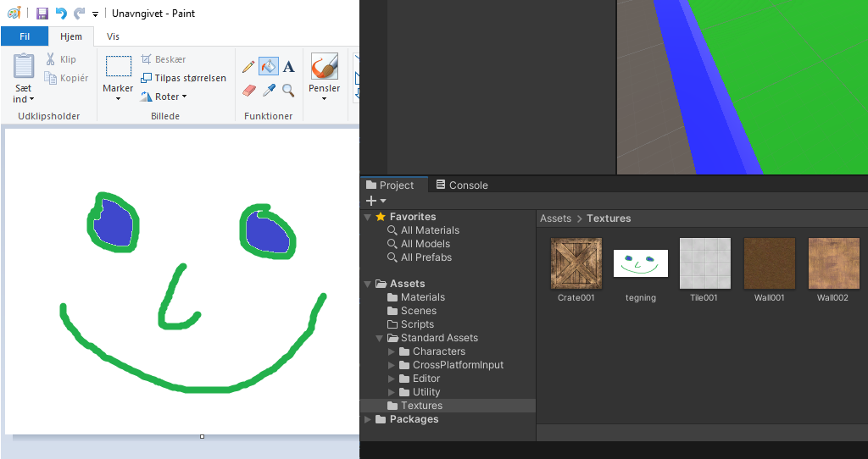Click the Sæt ind paste clipboard icon
Image resolution: width=868 pixels, height=459 pixels.
[x=23, y=66]
